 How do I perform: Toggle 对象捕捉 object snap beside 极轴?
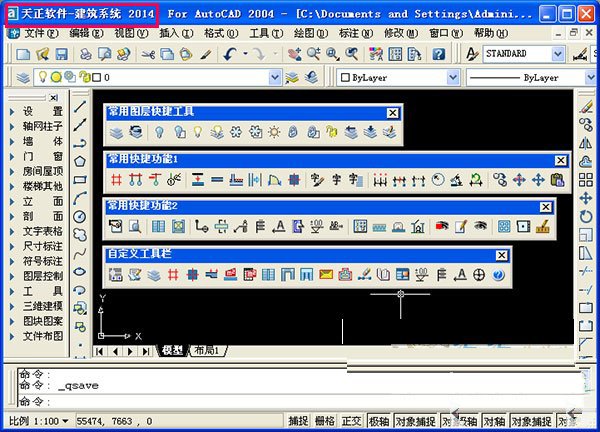pyautogui.click(x=415, y=421)
